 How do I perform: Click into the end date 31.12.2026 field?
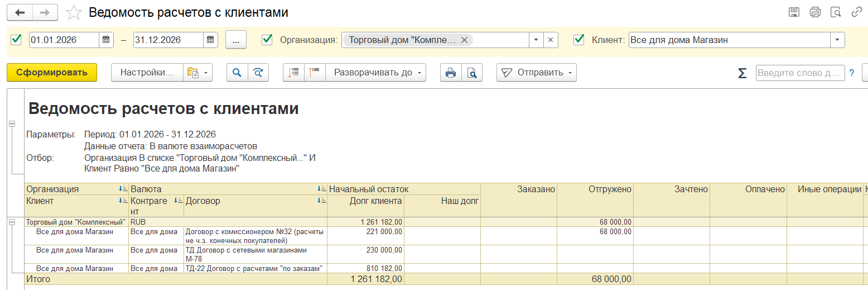[168, 40]
